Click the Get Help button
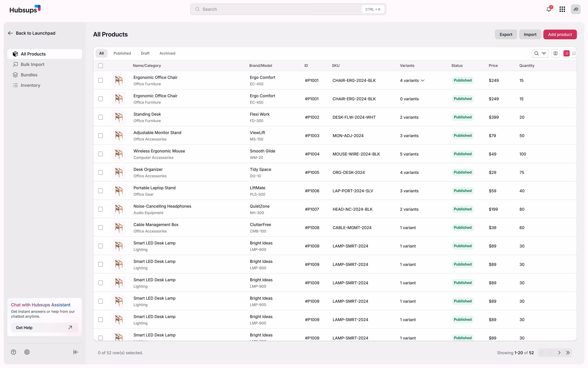This screenshot has height=368, width=588. (44, 328)
